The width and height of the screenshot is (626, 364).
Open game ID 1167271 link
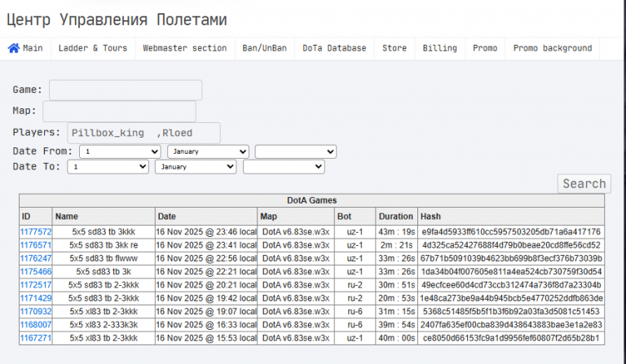click(x=36, y=338)
